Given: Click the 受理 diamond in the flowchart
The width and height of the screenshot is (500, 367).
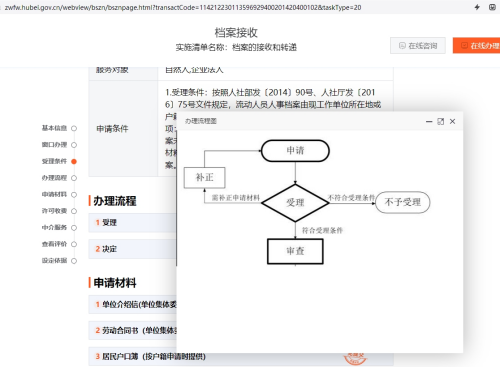Looking at the screenshot, I should point(295,203).
